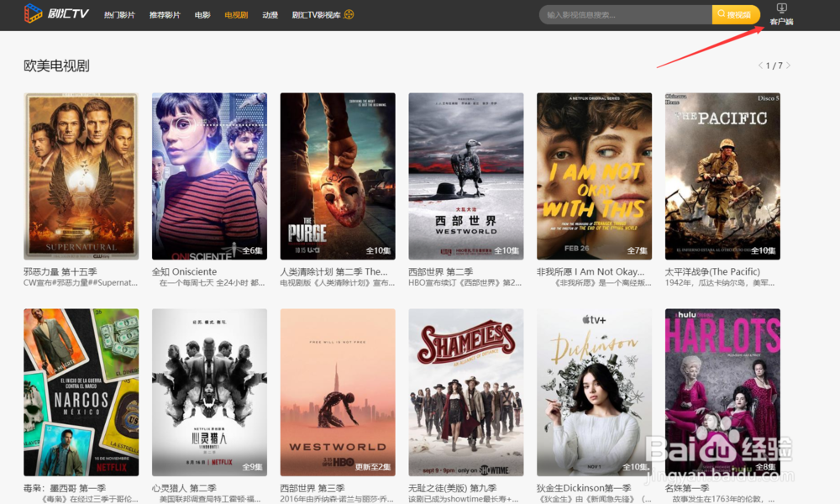Switch to 电影 menu item
Image resolution: width=840 pixels, height=504 pixels.
click(202, 15)
